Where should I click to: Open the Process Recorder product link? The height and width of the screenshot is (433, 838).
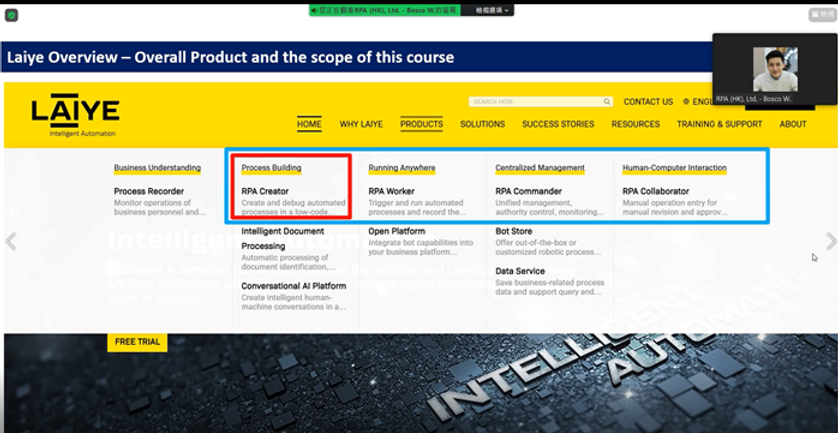tap(149, 191)
